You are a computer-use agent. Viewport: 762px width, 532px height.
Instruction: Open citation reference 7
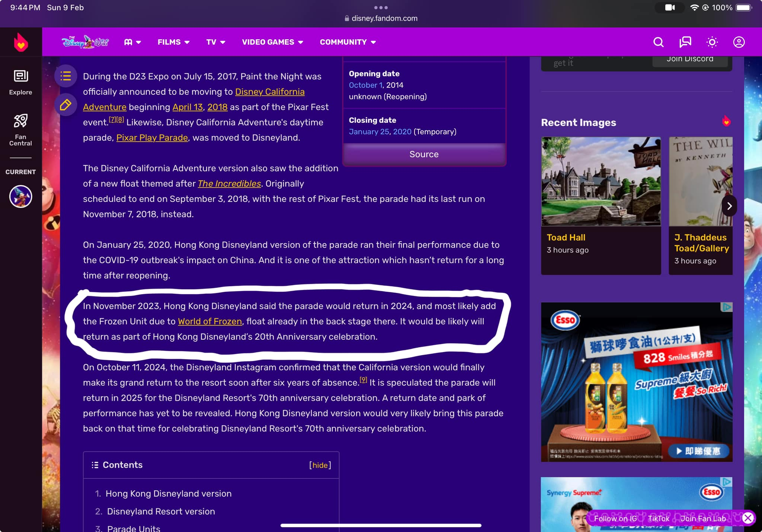(x=112, y=119)
